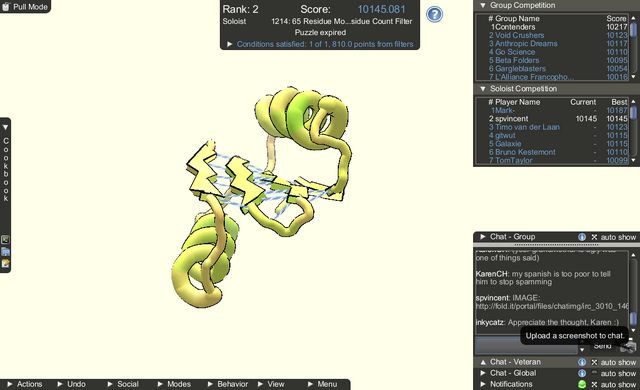Viewport: 640px width, 390px height.
Task: Click Group Competition list scroll-up arrow
Action: point(633,18)
